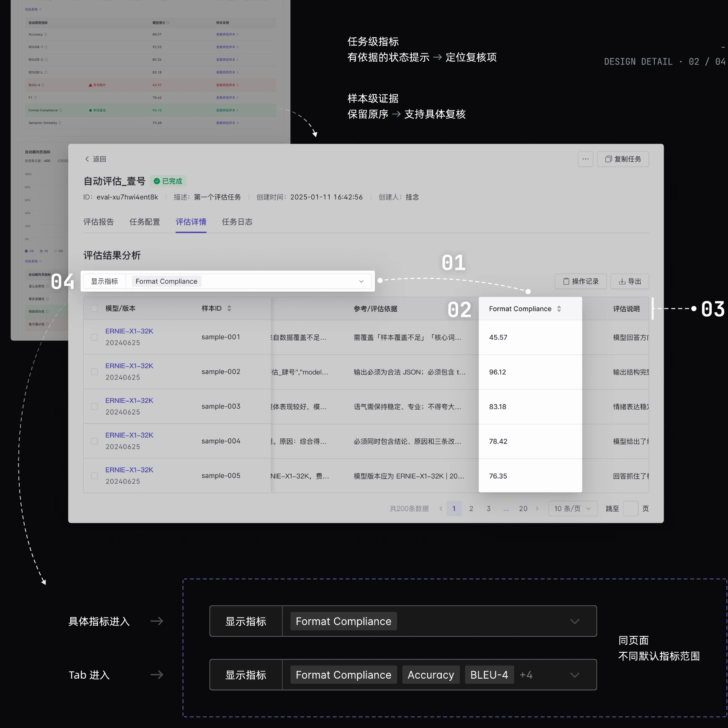Go to next page arrow in pagination

[537, 508]
